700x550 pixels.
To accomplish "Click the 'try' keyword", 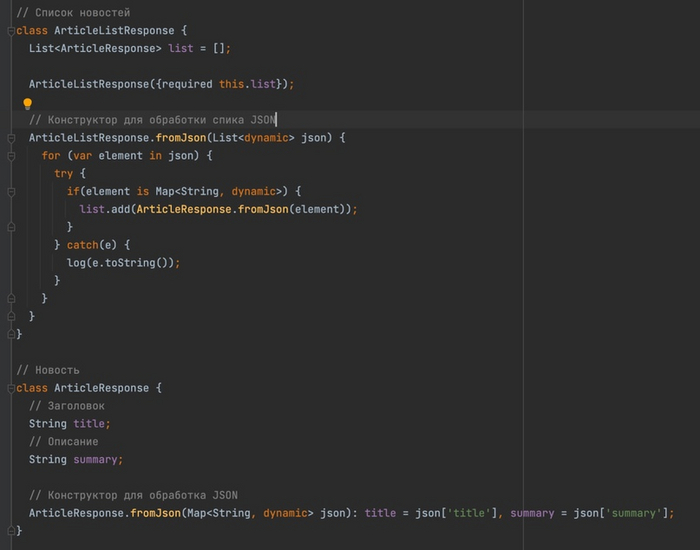I will (64, 173).
